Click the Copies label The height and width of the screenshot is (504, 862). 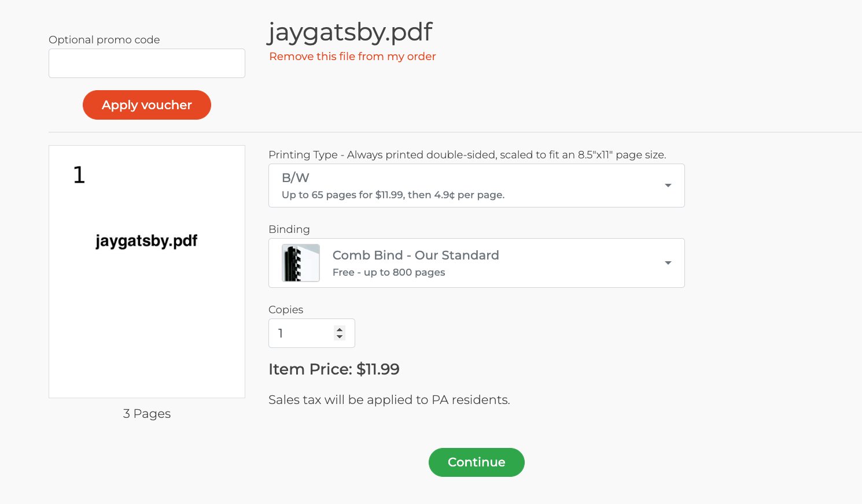[x=286, y=310]
